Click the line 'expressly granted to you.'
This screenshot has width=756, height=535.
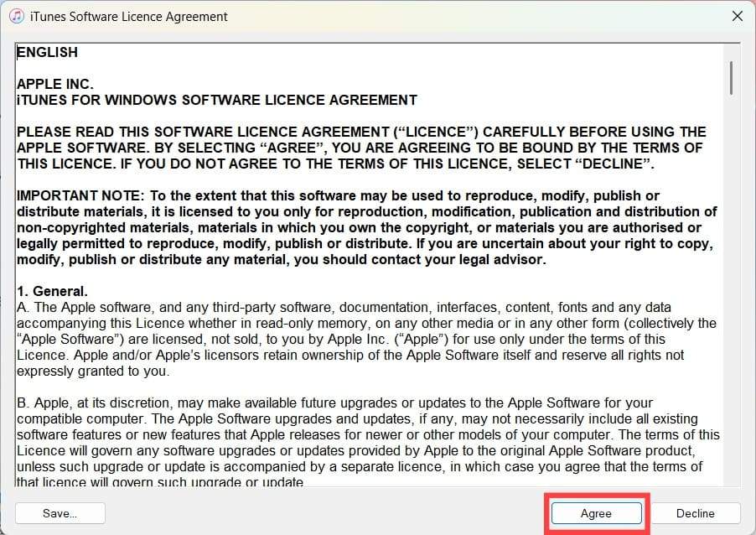[x=93, y=371]
